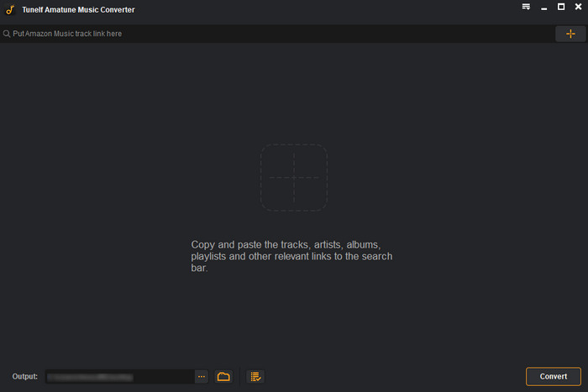
Task: Maximize the TunelF window
Action: pos(561,7)
